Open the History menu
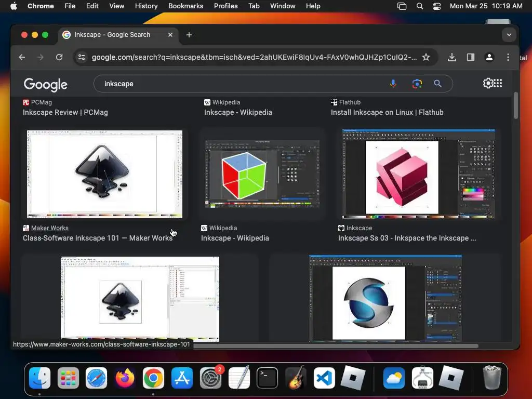The height and width of the screenshot is (399, 532). [146, 6]
